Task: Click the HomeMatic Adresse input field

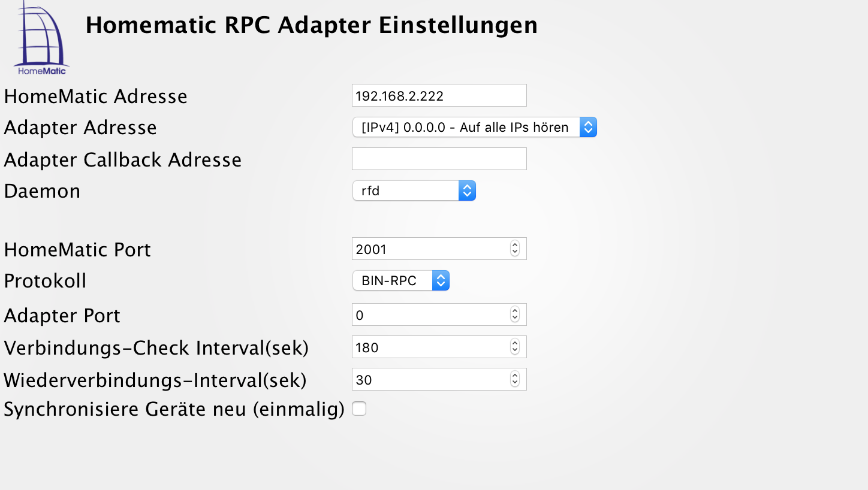Action: click(439, 96)
